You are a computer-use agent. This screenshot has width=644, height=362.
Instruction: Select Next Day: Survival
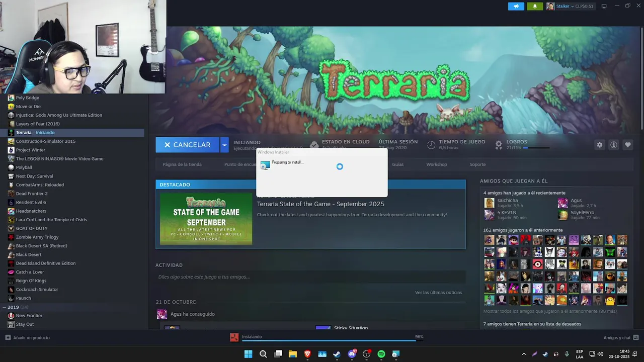[34, 176]
